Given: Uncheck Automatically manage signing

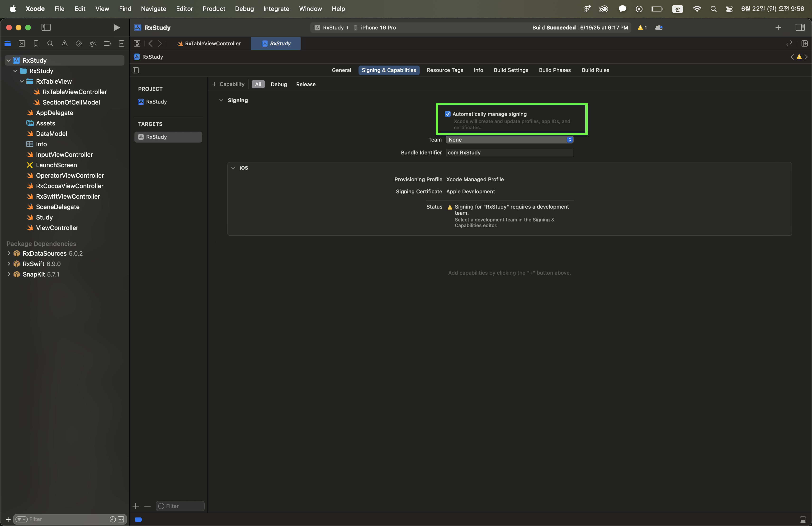Looking at the screenshot, I should coord(448,114).
